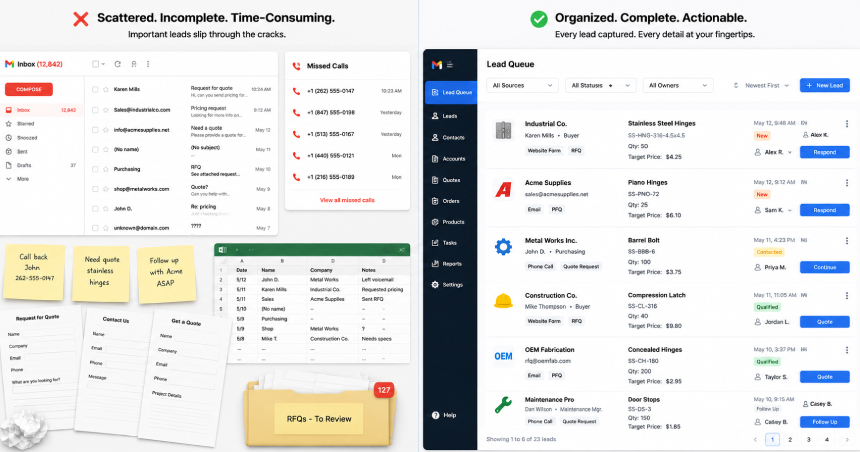Screen dimensions: 860x452
Task: Select the info@acmesupplies.net email checkbox
Action: 95,130
